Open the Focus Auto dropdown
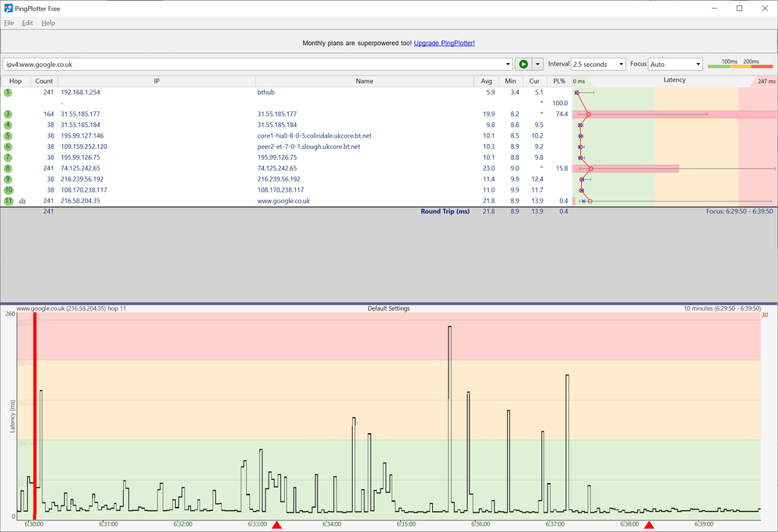 (675, 65)
